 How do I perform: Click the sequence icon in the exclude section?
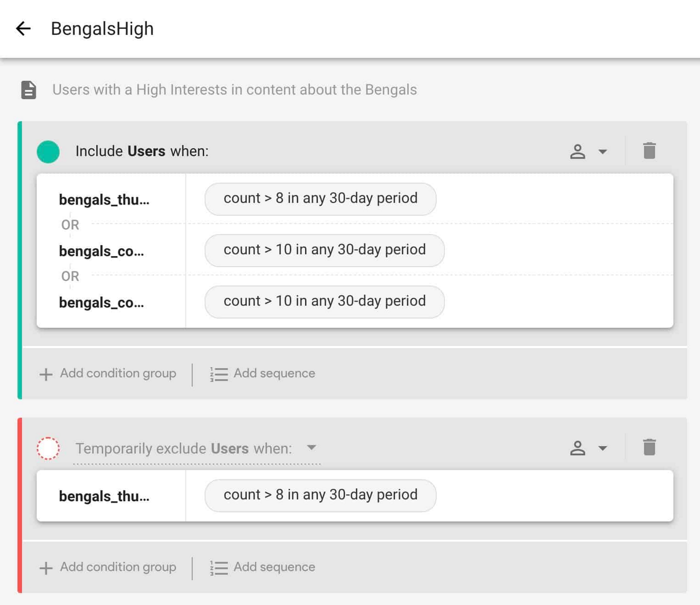(x=217, y=567)
